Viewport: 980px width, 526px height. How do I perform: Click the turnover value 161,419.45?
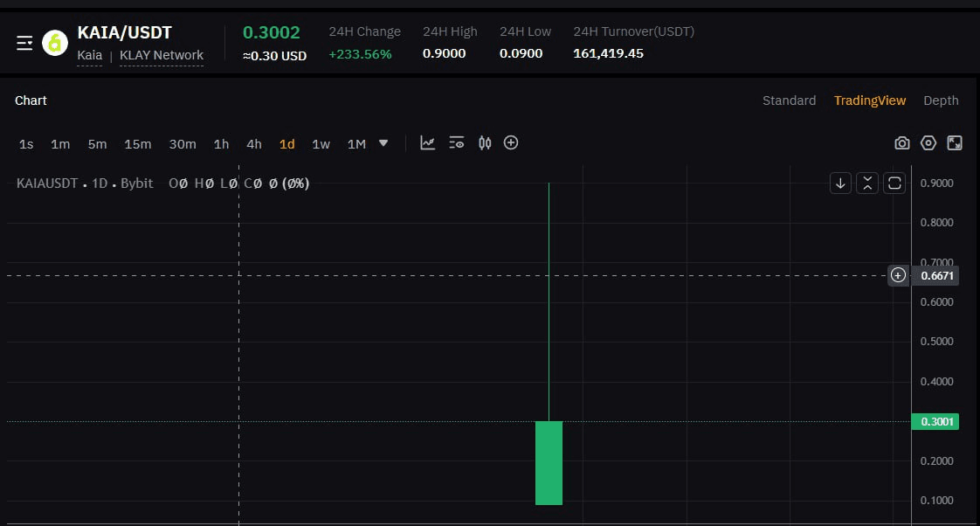pos(608,54)
